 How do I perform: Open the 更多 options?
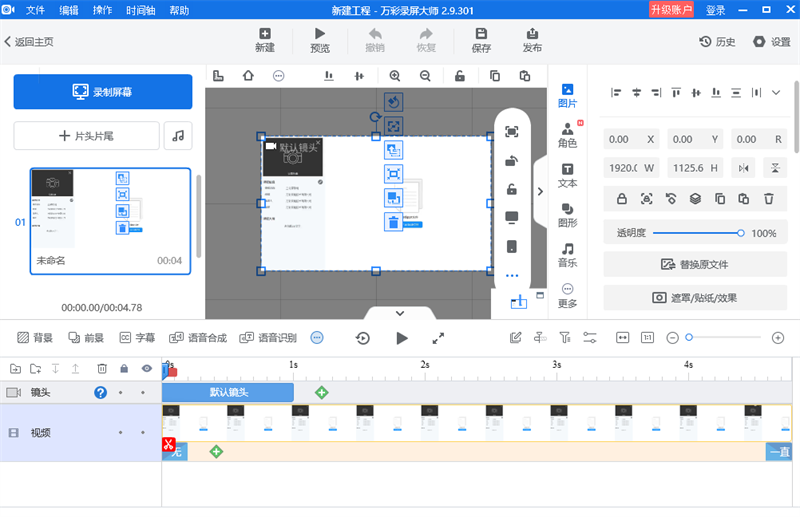point(567,296)
